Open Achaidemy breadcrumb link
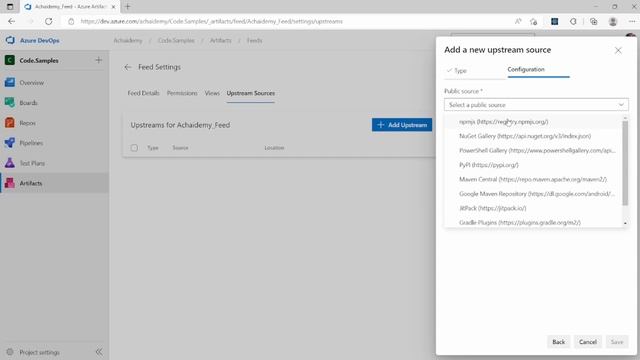Viewport: 640px width, 360px height. coord(128,40)
